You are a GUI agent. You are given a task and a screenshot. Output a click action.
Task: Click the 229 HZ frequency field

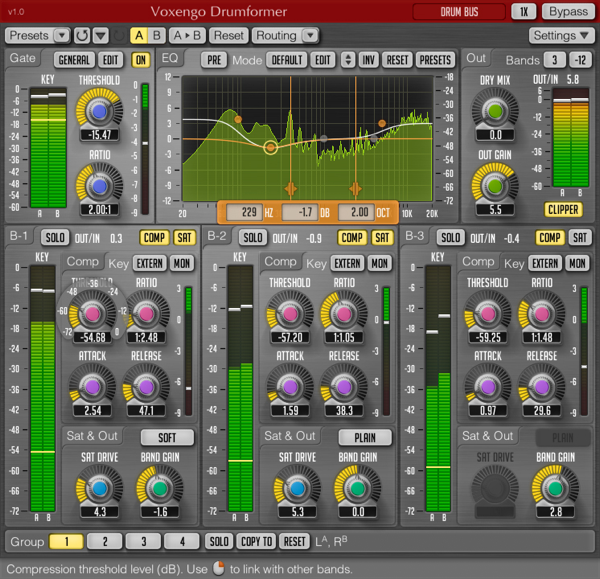(243, 211)
